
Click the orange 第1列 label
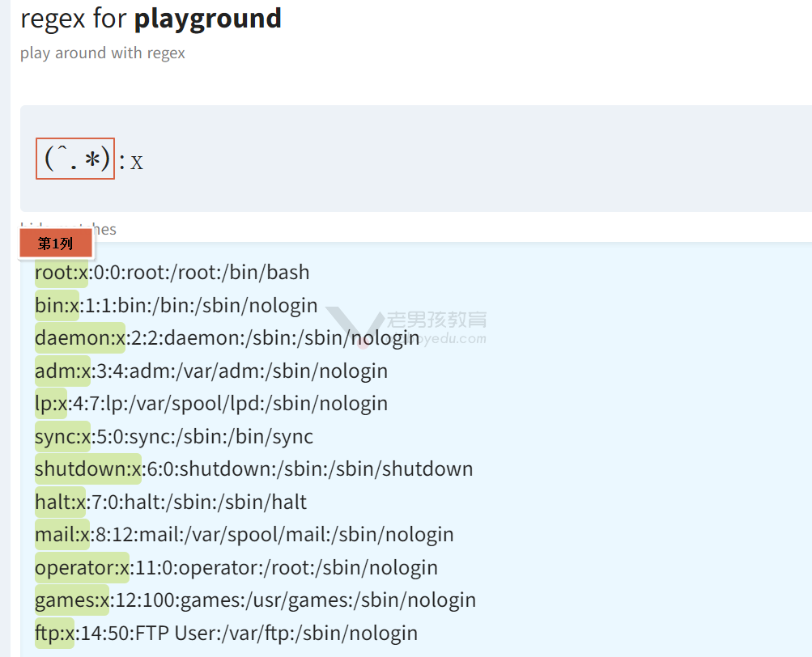(56, 244)
